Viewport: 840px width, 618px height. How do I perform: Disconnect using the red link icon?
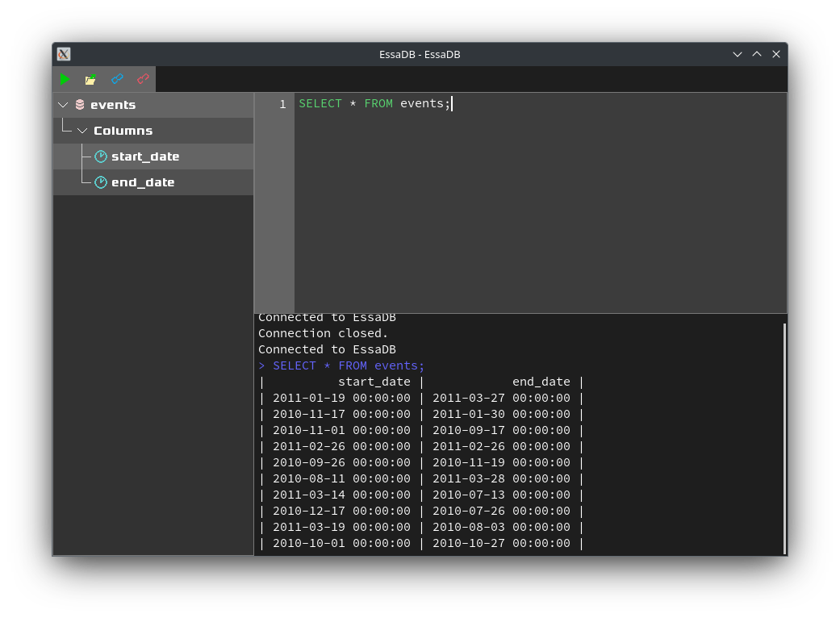pyautogui.click(x=143, y=79)
